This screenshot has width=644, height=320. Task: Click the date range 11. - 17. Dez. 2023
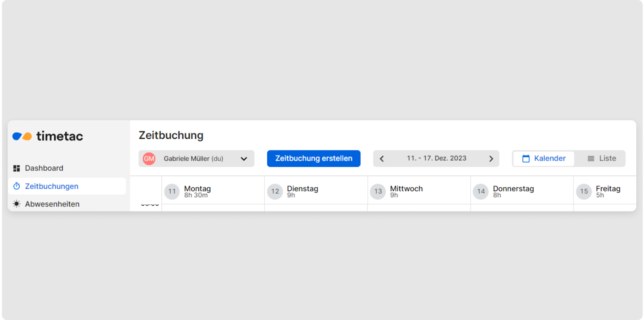click(x=436, y=158)
